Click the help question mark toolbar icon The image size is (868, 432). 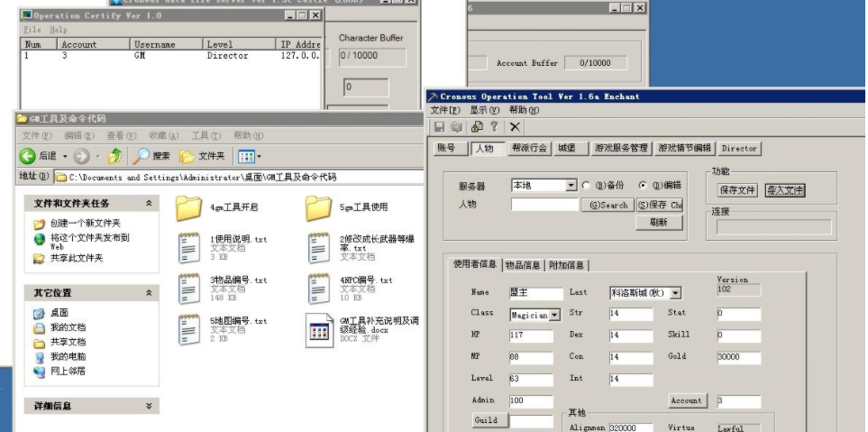coord(494,128)
